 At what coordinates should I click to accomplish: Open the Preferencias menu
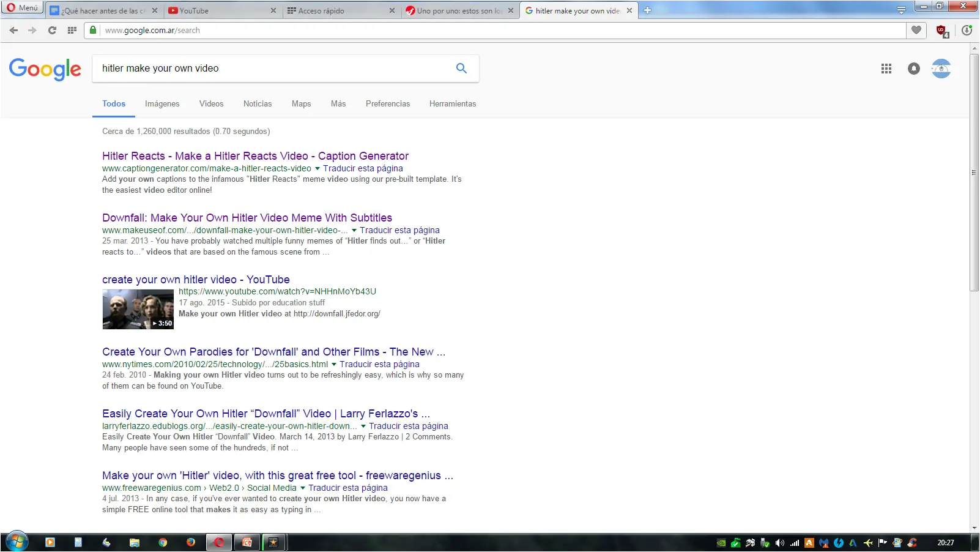pyautogui.click(x=388, y=103)
